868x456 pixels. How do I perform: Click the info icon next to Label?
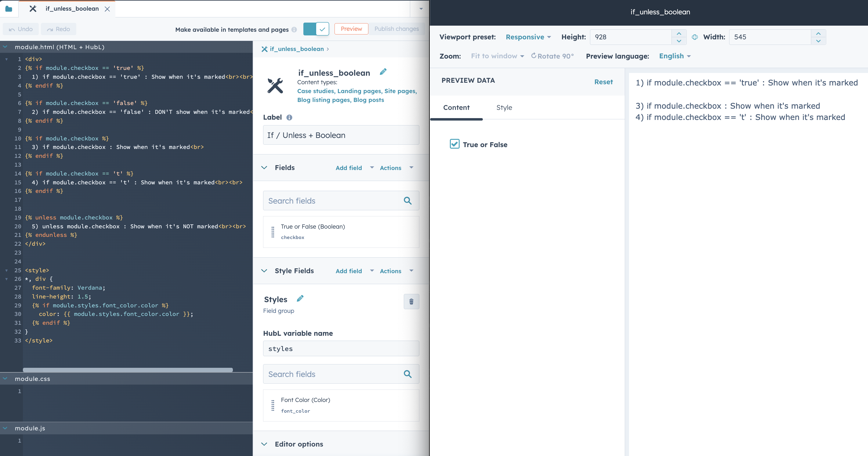pos(289,117)
